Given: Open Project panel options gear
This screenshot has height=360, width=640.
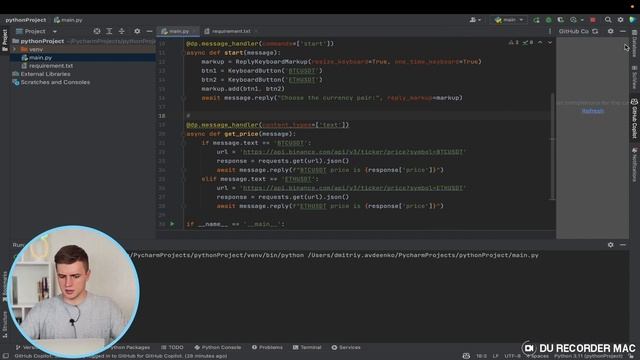Looking at the screenshot, I should pyautogui.click(x=137, y=31).
